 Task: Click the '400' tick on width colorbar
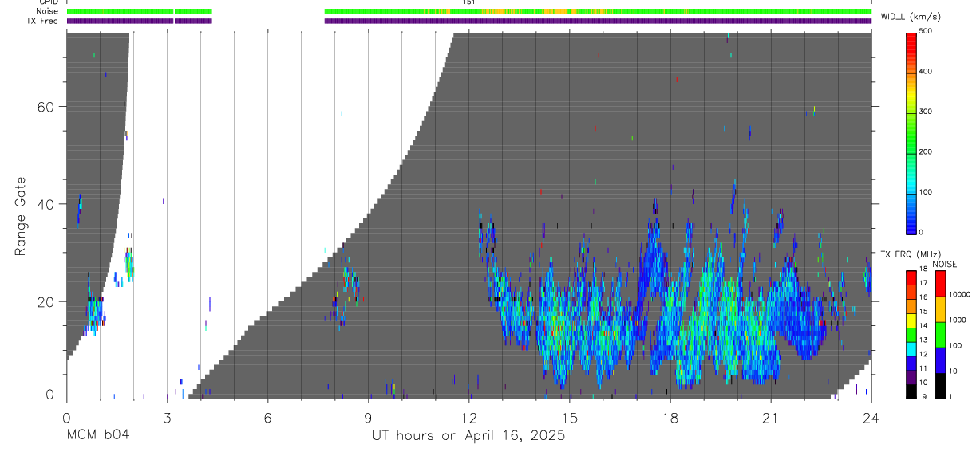point(927,72)
